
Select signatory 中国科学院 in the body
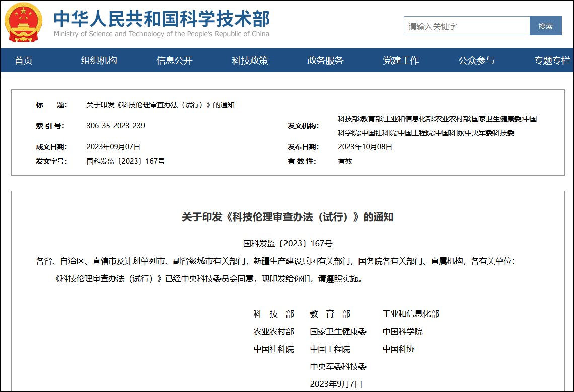point(403,331)
